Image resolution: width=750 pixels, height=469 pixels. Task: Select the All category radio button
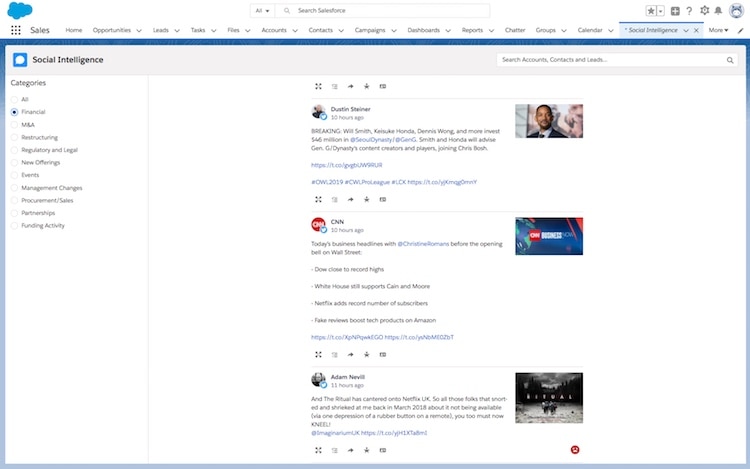tap(15, 100)
